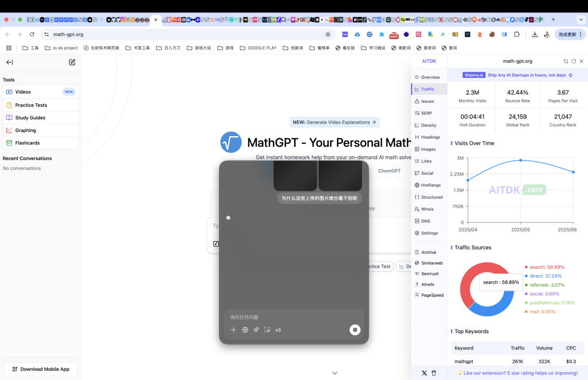Open the Flashcards tool
The height and width of the screenshot is (380, 588).
point(41,143)
